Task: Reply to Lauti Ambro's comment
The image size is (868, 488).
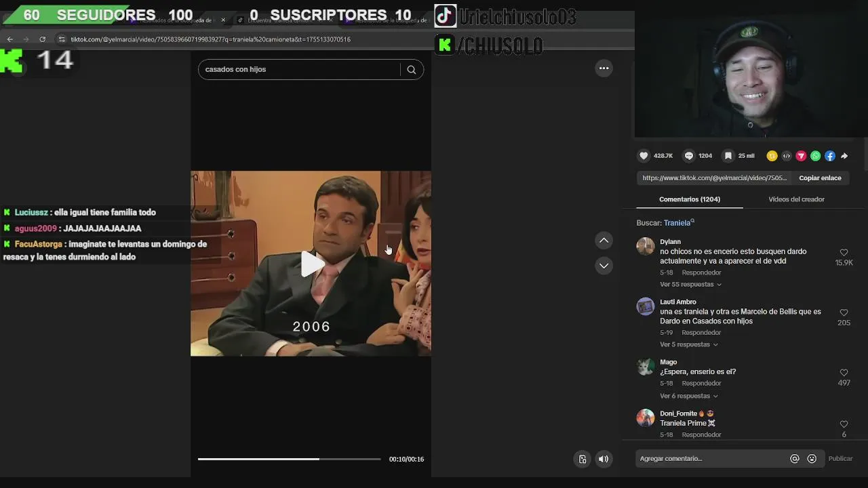Action: point(701,333)
